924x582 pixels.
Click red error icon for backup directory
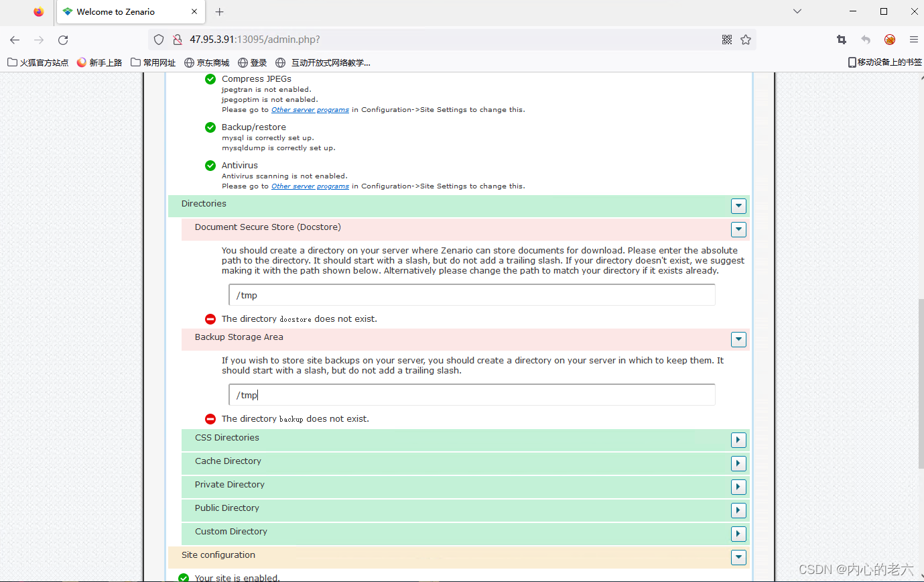tap(210, 419)
